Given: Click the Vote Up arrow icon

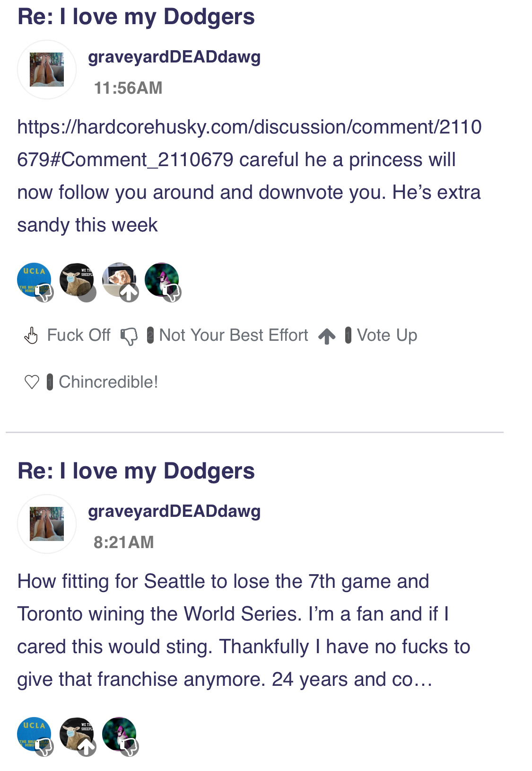Looking at the screenshot, I should [x=327, y=337].
